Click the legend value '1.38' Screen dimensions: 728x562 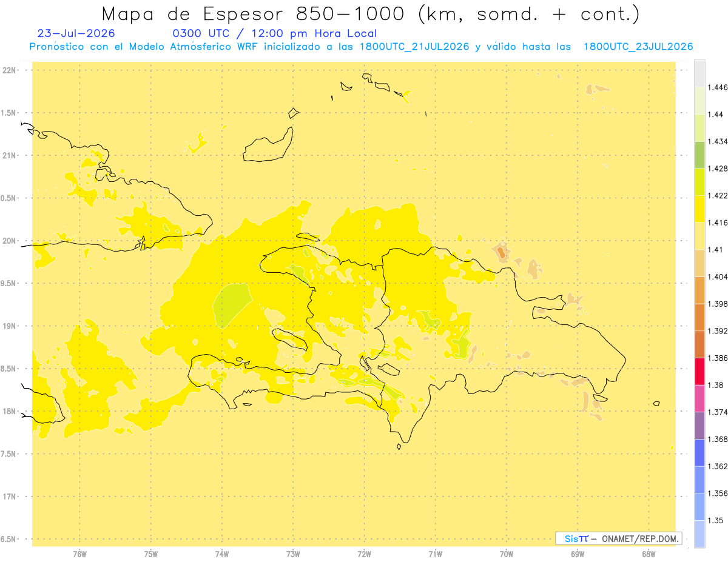pos(716,385)
